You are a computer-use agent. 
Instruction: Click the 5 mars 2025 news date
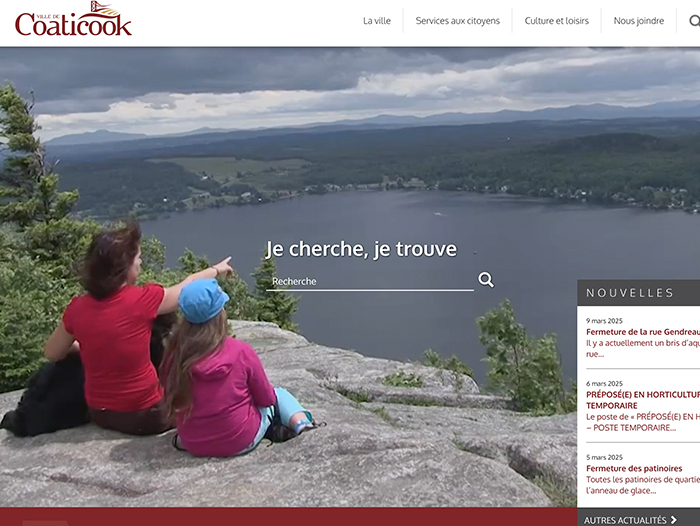[604, 457]
